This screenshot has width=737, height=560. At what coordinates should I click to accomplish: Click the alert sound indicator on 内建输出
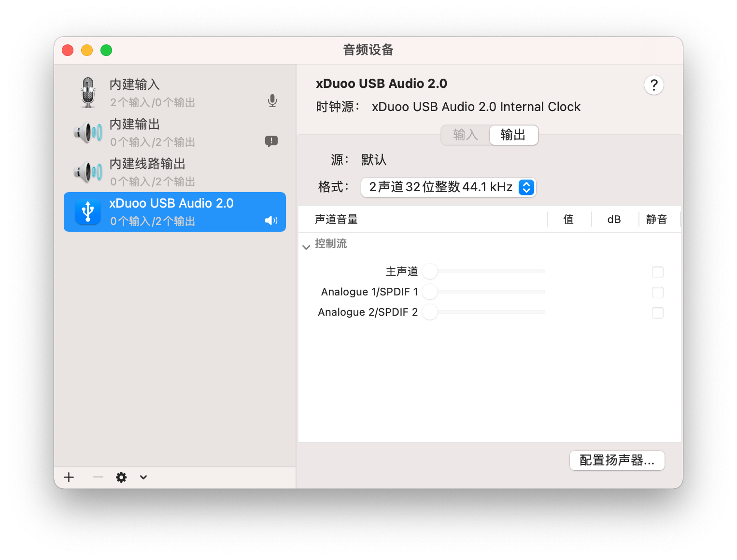point(271,141)
